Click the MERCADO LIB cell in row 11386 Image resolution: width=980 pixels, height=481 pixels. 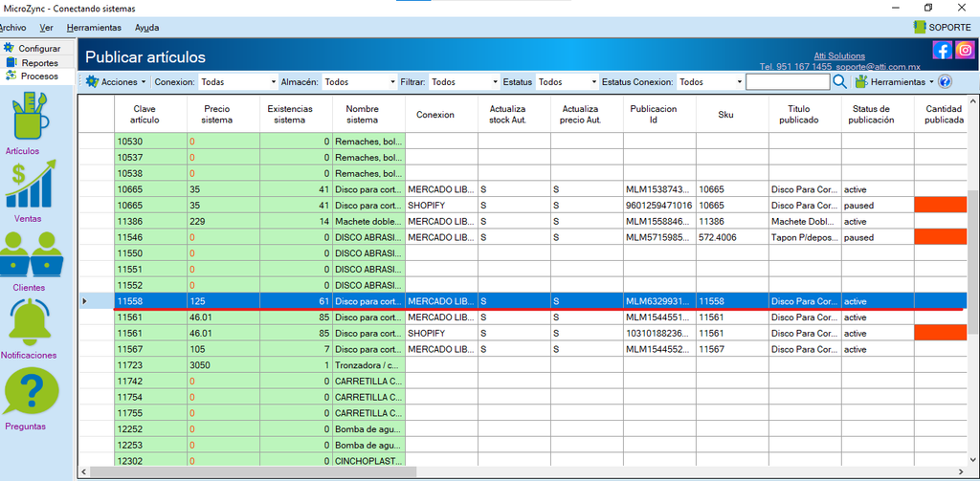(441, 221)
